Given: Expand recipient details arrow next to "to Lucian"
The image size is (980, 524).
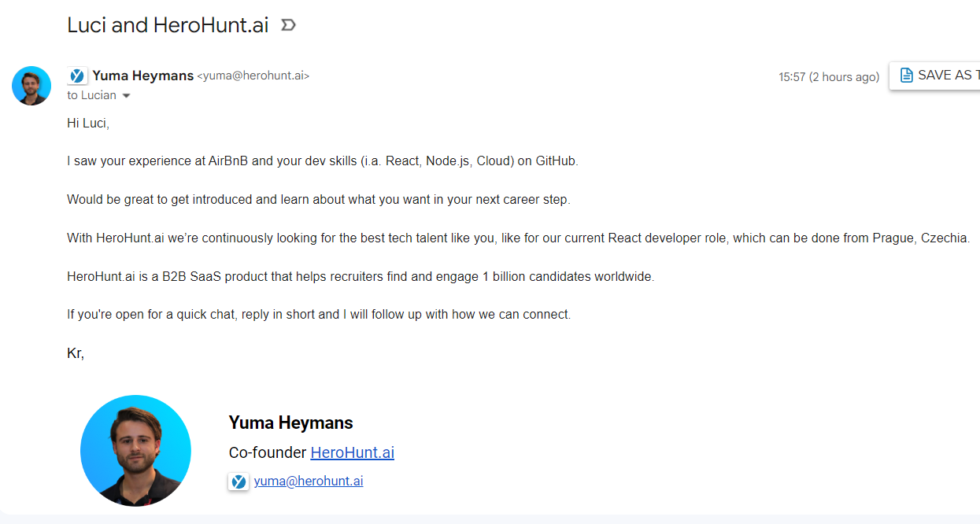Looking at the screenshot, I should click(126, 96).
